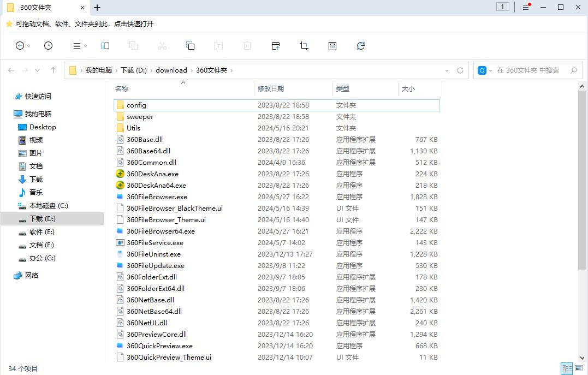588x375 pixels.
Task: Click the vertical scrollbar down arrow
Action: click(x=583, y=356)
